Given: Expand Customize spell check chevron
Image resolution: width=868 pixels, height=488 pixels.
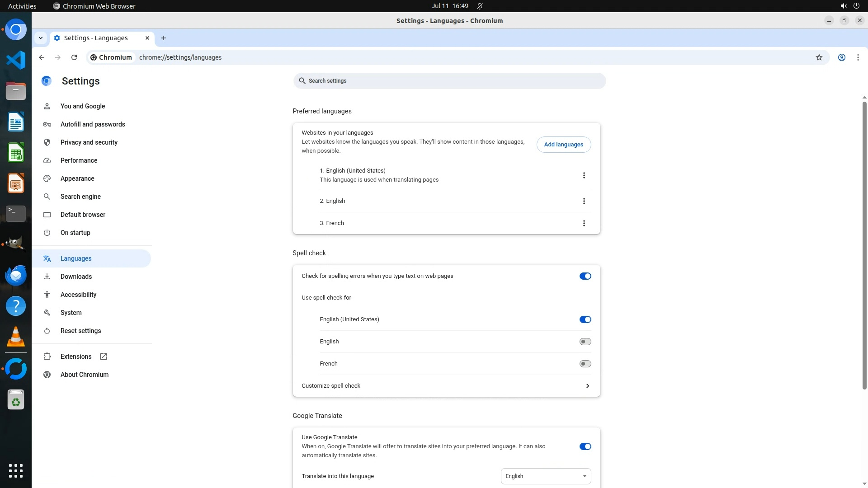Looking at the screenshot, I should pos(587,386).
